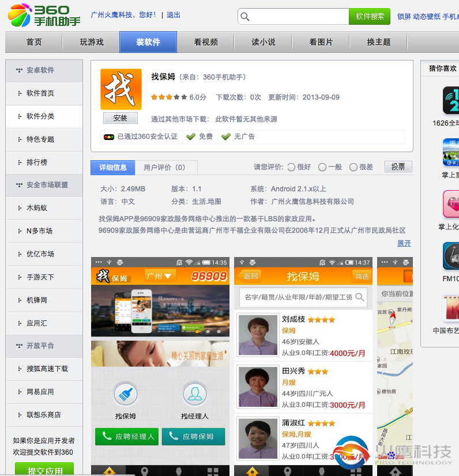
Task: Click the 安全市场联盟 section header icon
Action: tap(19, 185)
